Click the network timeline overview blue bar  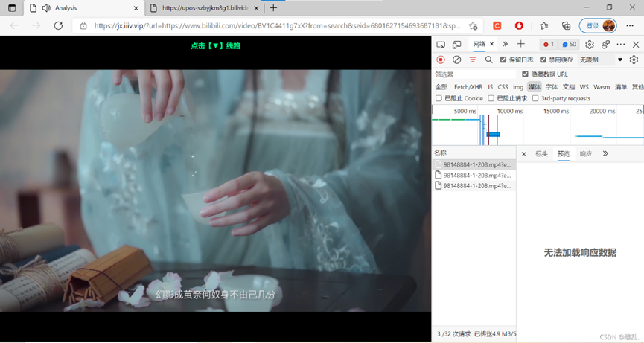pos(494,134)
